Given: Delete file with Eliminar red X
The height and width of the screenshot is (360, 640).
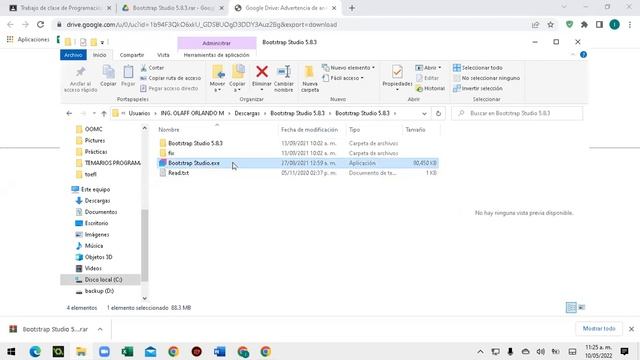Looking at the screenshot, I should click(x=262, y=78).
